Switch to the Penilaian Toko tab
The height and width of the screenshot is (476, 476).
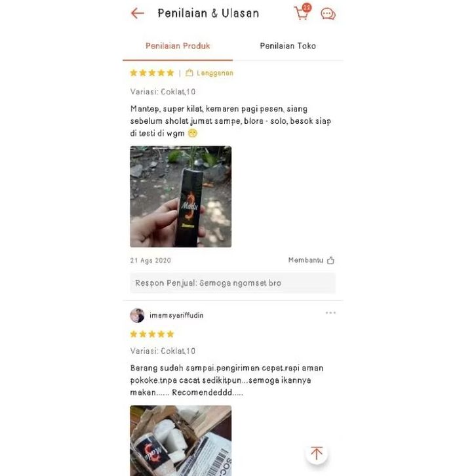[288, 46]
